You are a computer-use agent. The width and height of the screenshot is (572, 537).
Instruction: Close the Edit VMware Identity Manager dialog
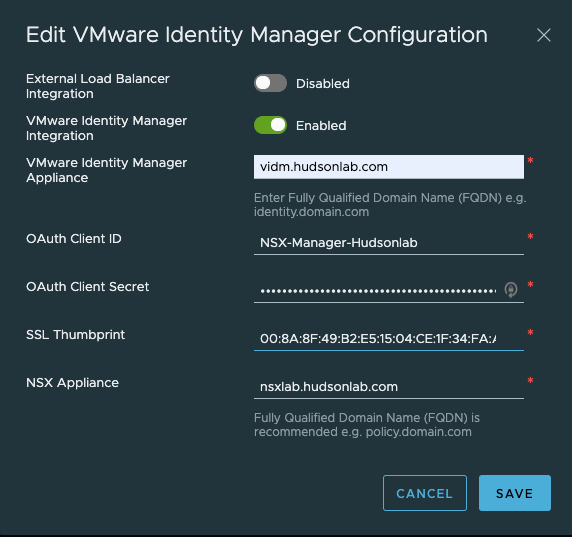tap(544, 35)
